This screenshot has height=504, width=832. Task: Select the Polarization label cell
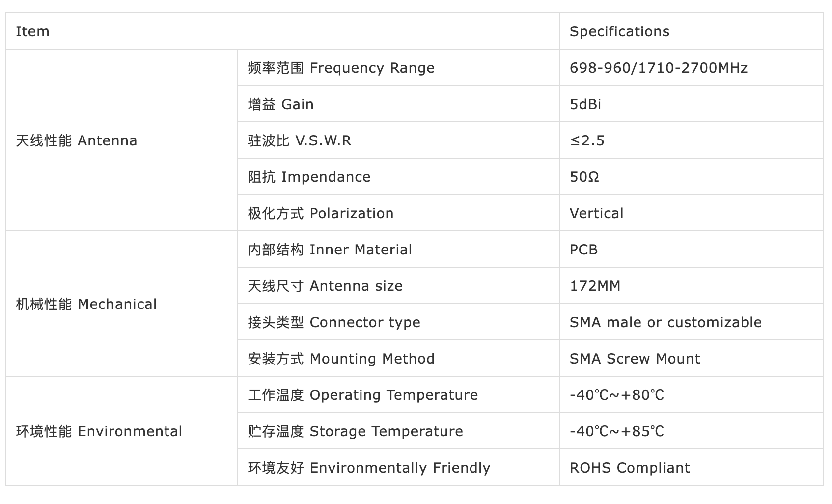click(x=398, y=213)
